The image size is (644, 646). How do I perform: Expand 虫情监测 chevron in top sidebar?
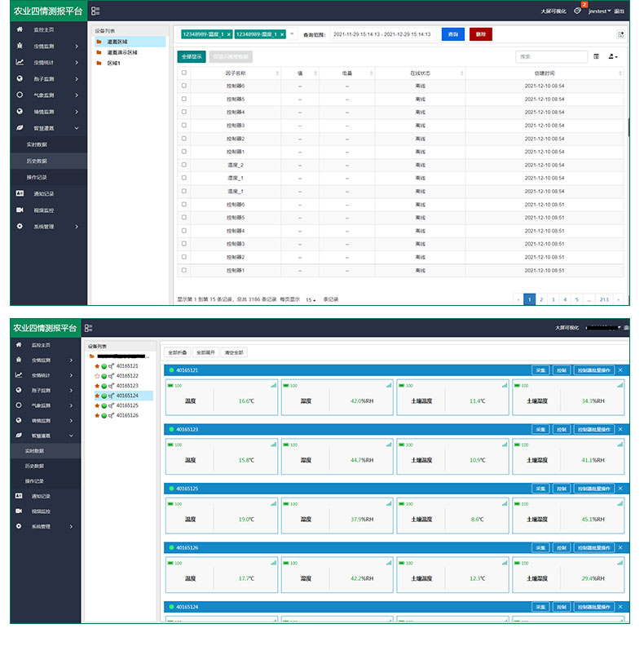point(77,46)
